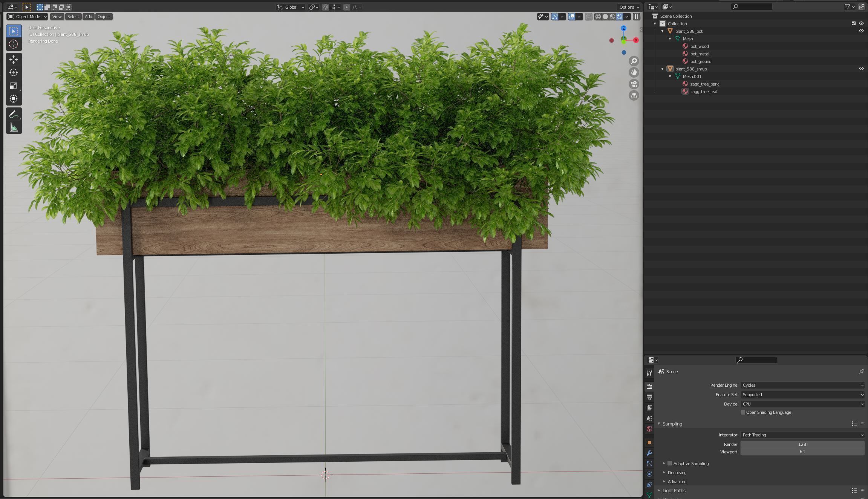The width and height of the screenshot is (868, 499).
Task: Select the Move tool in toolbar
Action: tap(14, 60)
